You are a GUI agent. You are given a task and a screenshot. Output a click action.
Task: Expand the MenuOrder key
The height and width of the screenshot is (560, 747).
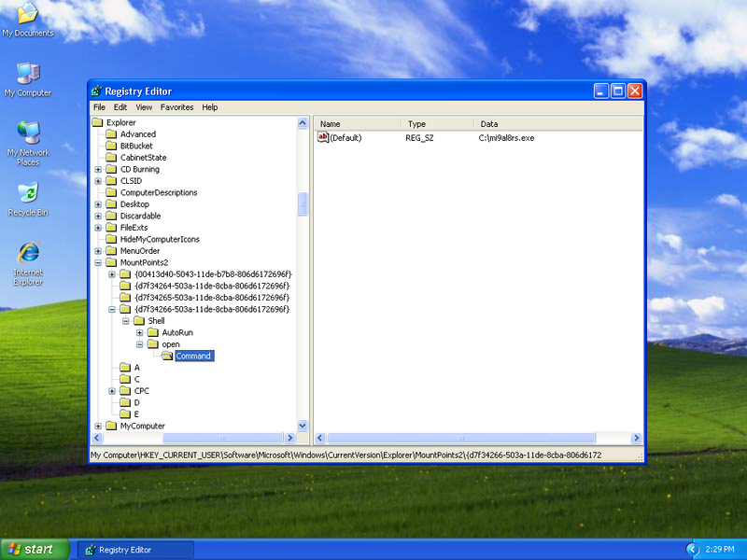click(98, 251)
